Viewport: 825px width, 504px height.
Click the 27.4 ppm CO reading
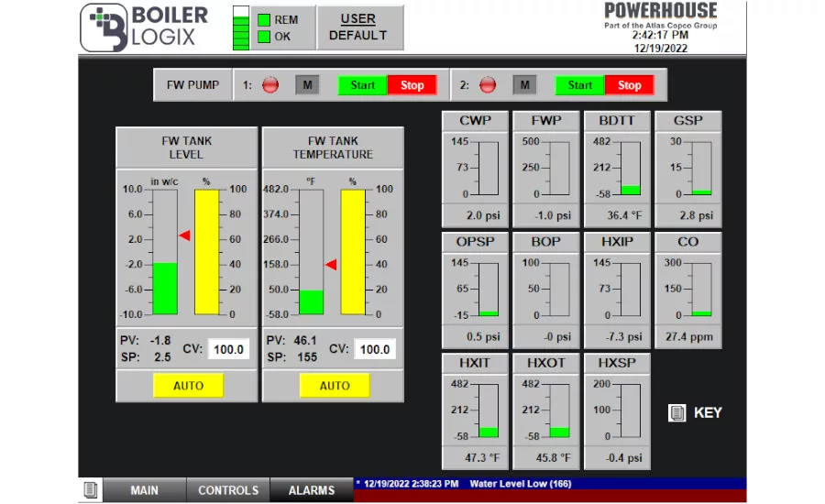[689, 336]
